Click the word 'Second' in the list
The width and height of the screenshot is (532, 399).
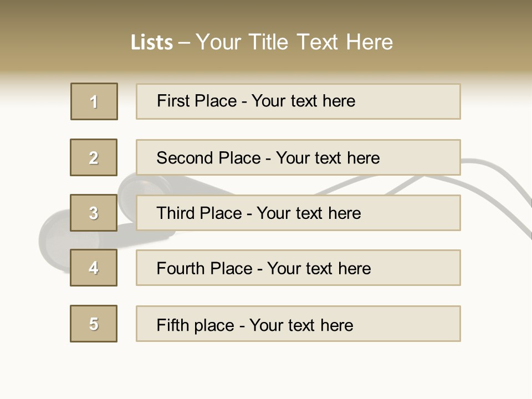(x=185, y=158)
